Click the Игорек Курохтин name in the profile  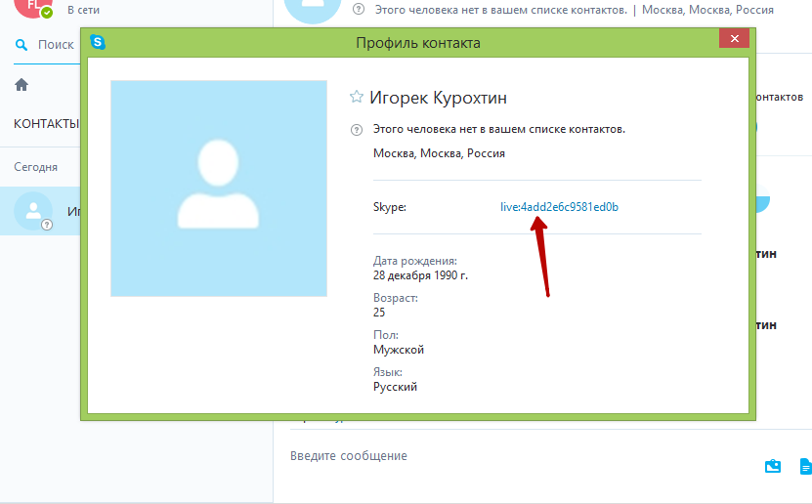(x=438, y=98)
